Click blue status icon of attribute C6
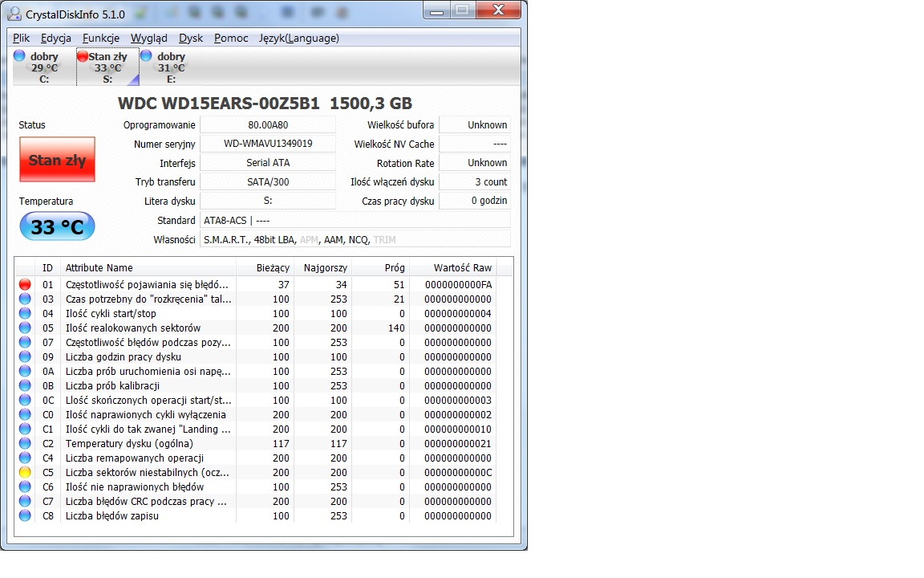The width and height of the screenshot is (924, 578). tap(25, 486)
